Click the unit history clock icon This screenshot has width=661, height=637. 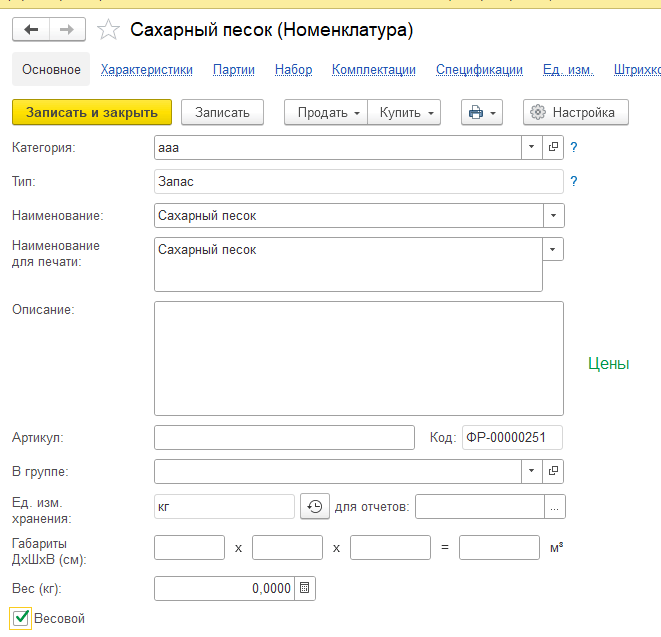[x=314, y=507]
